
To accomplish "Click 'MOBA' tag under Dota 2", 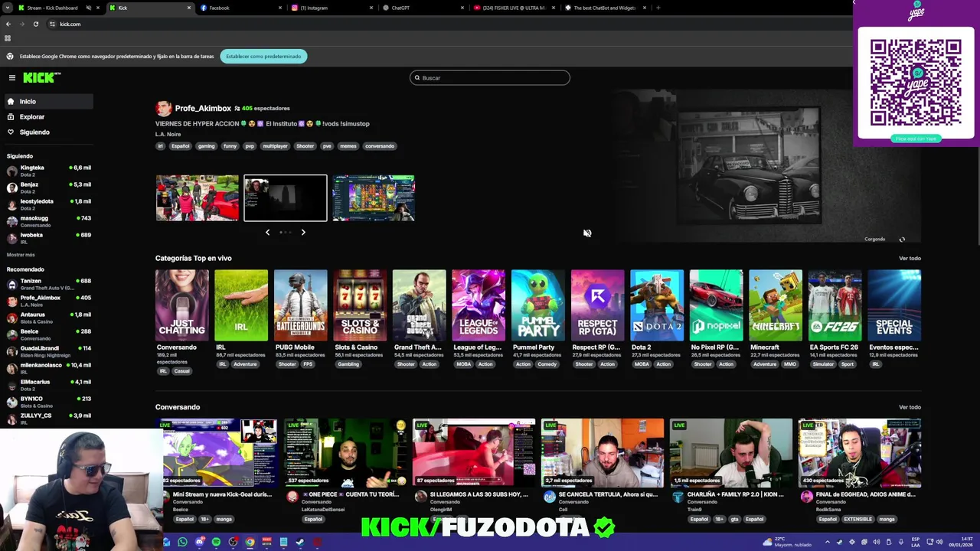I will tap(642, 364).
